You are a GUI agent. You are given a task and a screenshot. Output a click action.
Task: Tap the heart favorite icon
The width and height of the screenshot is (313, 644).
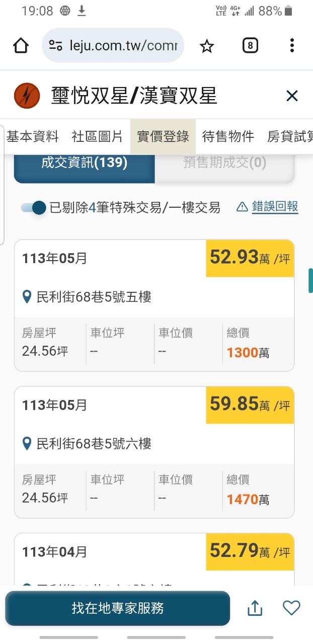point(291,608)
